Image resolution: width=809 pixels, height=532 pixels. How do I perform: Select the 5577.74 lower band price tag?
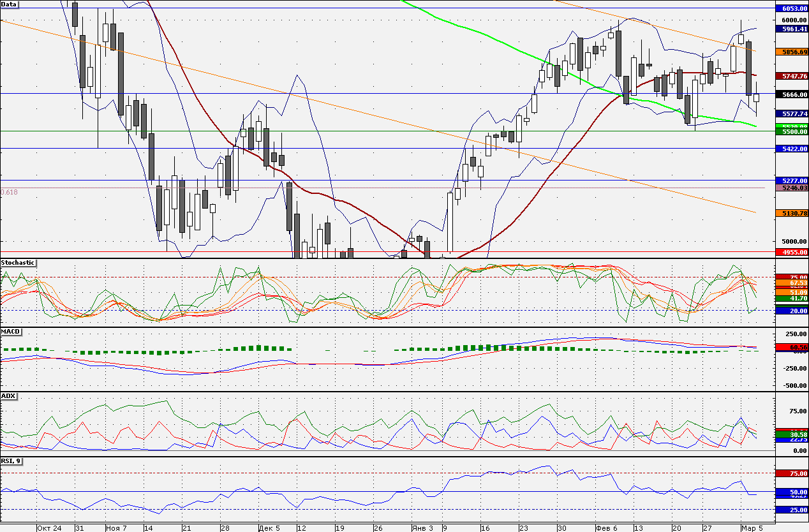point(792,113)
